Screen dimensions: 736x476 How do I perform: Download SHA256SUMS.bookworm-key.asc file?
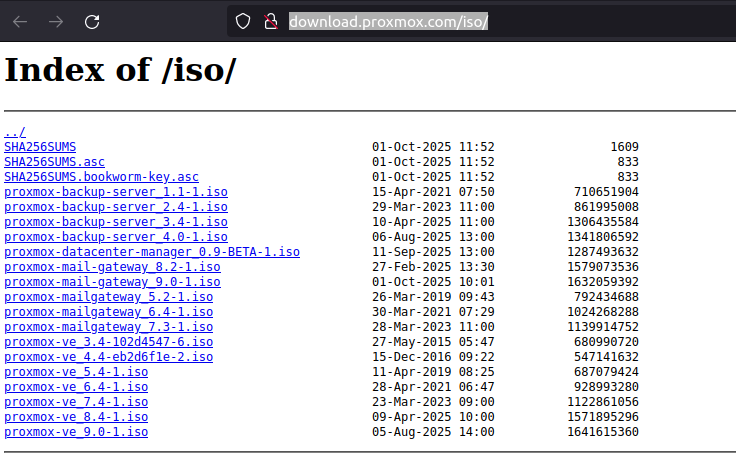click(x=101, y=177)
